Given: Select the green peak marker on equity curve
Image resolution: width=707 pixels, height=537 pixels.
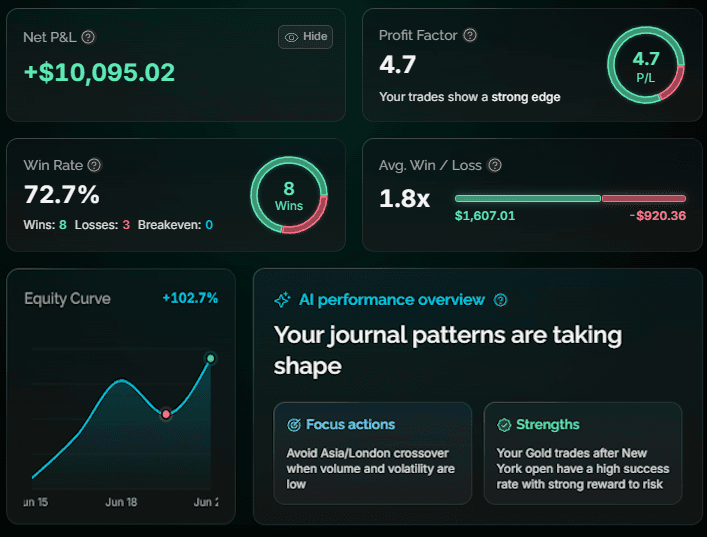Looking at the screenshot, I should tap(211, 358).
